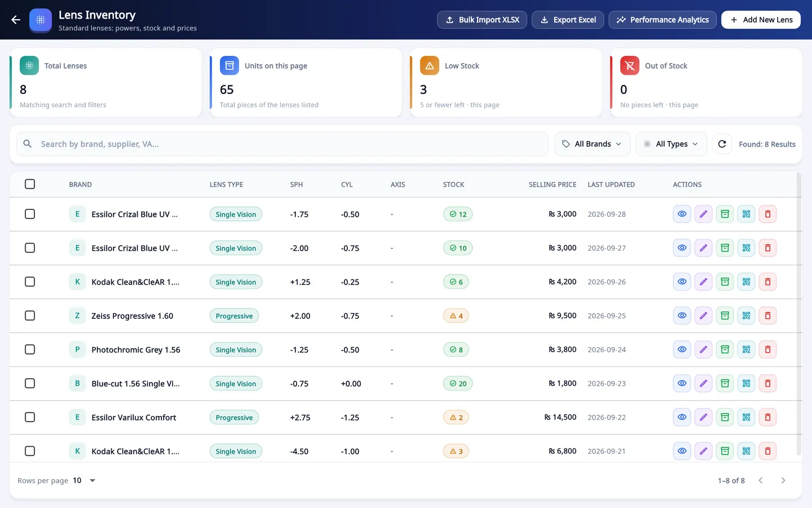The height and width of the screenshot is (508, 812).
Task: Click the low stock badge showing 2
Action: point(456,417)
